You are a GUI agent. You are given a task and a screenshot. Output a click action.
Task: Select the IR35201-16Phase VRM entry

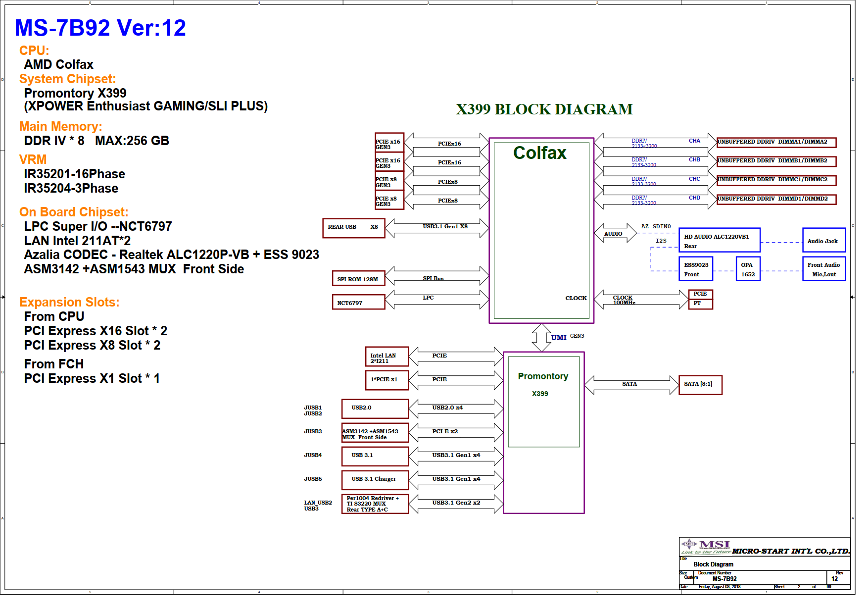[74, 174]
